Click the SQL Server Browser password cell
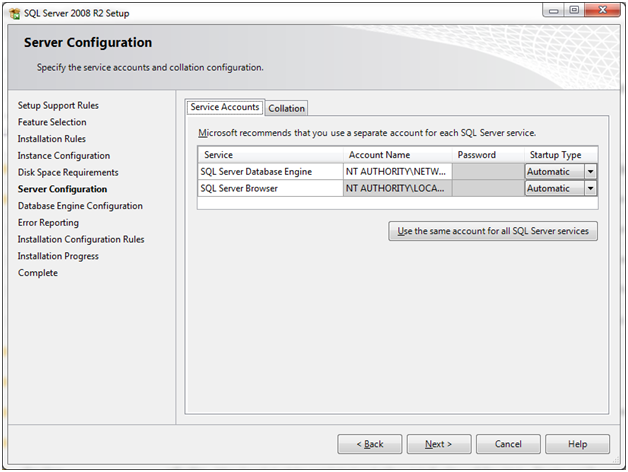The image size is (628, 472). (488, 188)
